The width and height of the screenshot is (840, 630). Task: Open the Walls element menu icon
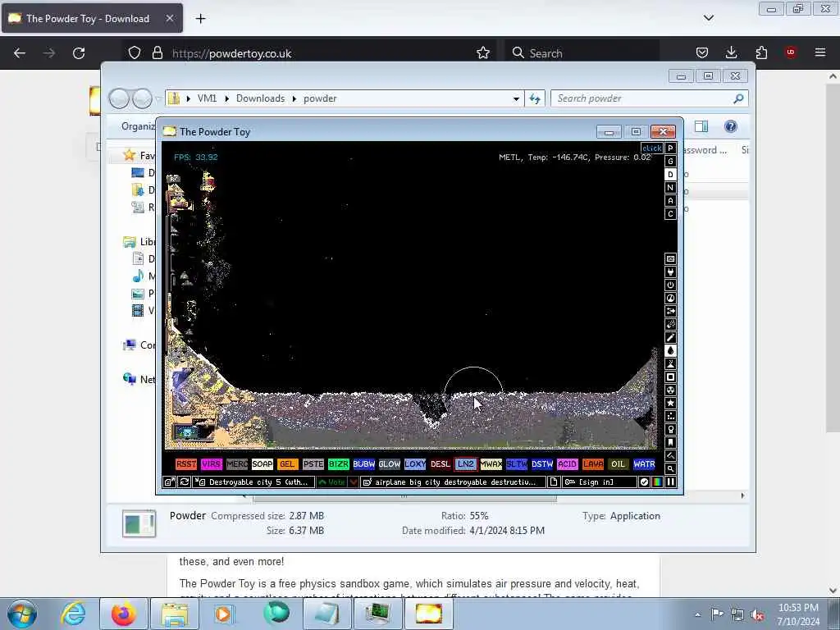pyautogui.click(x=670, y=258)
